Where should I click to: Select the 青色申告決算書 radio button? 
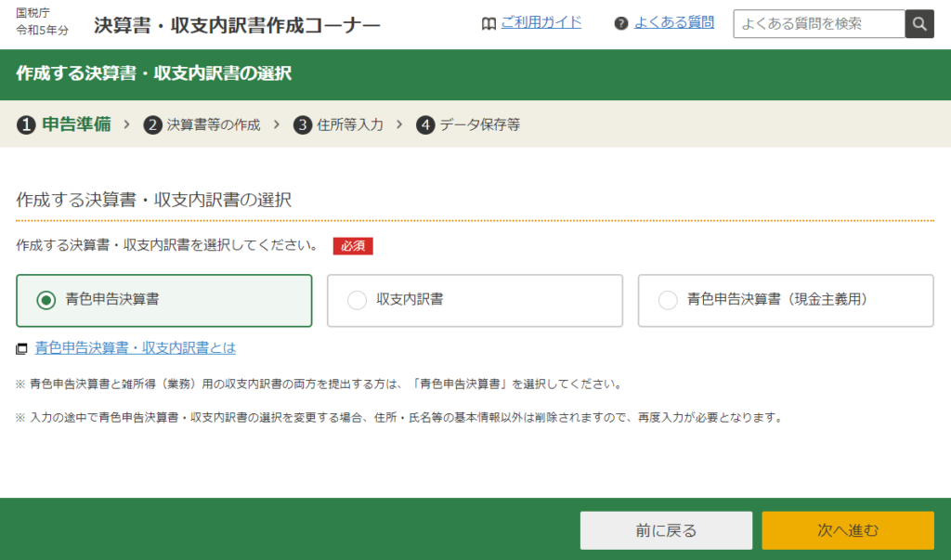[x=46, y=300]
